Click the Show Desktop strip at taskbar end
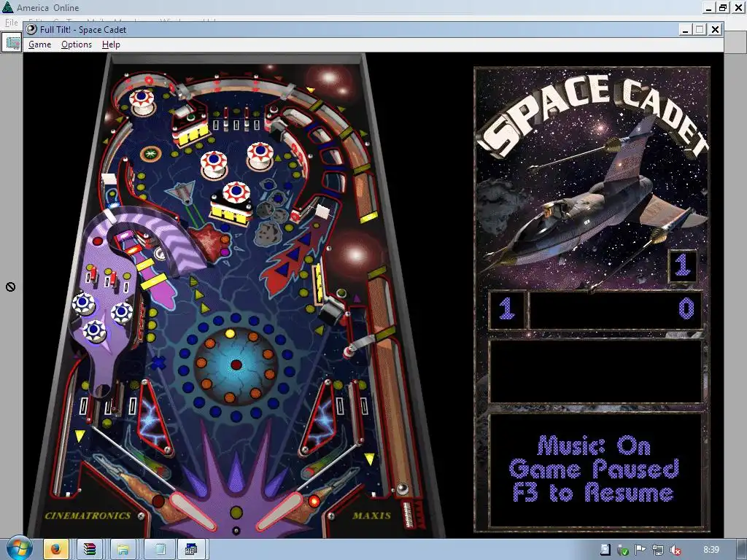Screen dimensions: 747x560 coord(742,550)
